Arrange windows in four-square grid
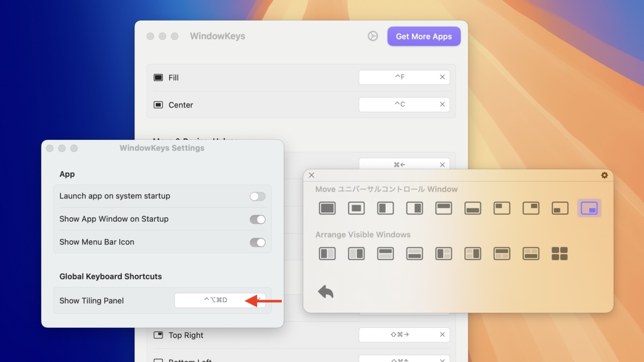Image resolution: width=644 pixels, height=362 pixels. tap(560, 253)
